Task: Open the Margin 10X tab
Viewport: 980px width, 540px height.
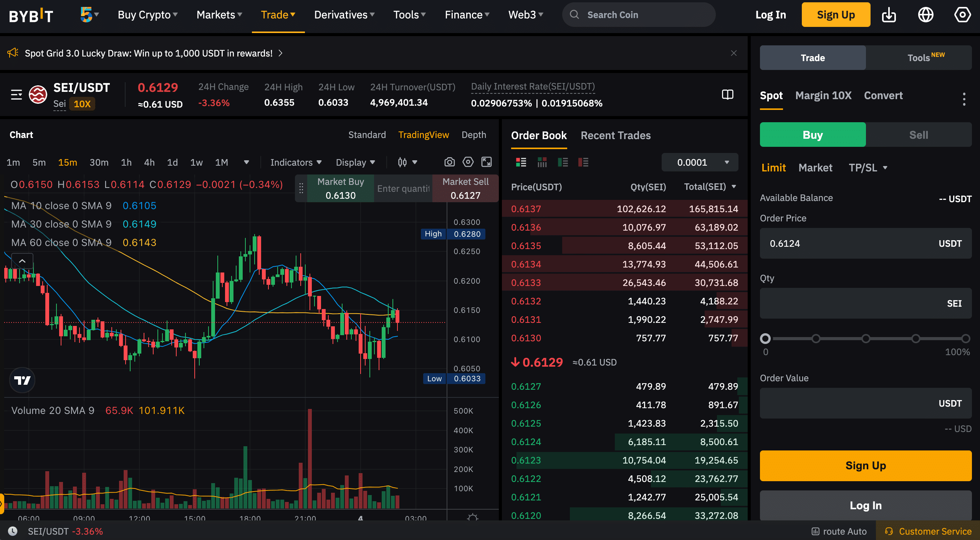Action: (823, 95)
